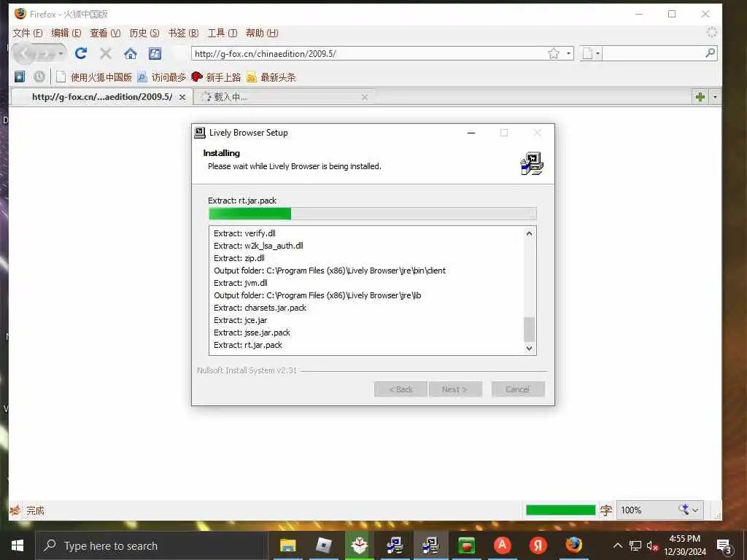
Task: Select log line 'Extract: charsets.jar.pack'
Action: (x=260, y=308)
